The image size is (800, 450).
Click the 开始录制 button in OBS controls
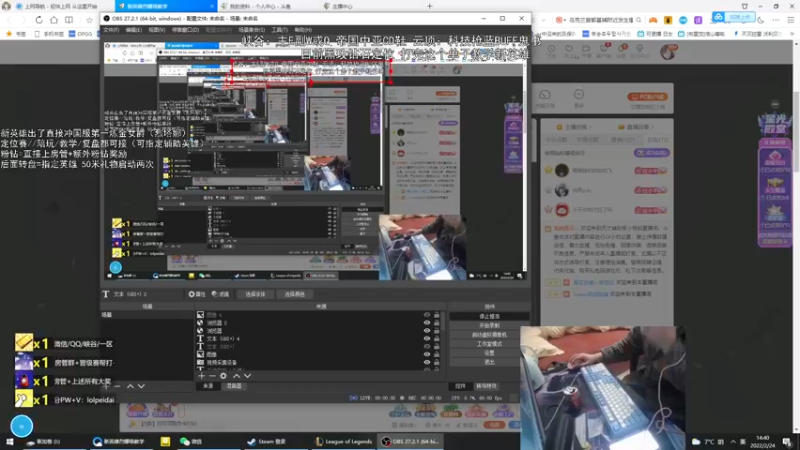(489, 326)
